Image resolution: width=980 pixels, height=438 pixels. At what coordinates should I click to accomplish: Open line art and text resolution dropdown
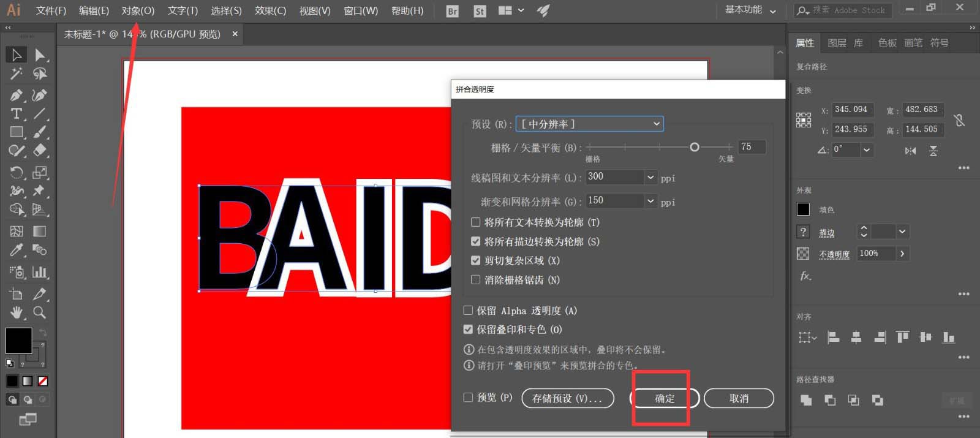pos(650,178)
